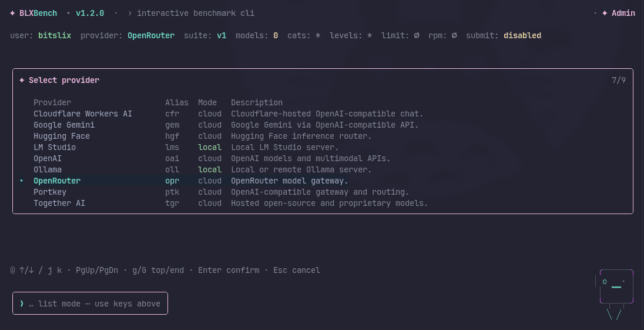
Task: Click description 'Hugging Face inference router.'
Action: (301, 136)
